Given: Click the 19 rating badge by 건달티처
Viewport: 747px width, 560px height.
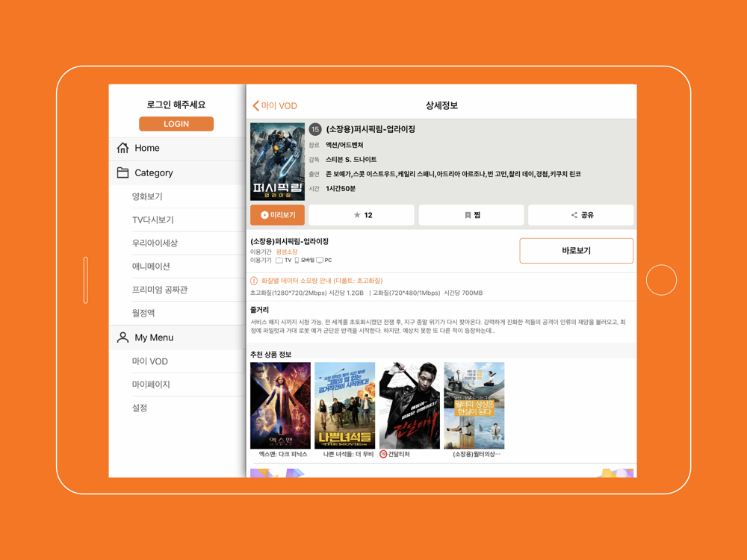Looking at the screenshot, I should (x=383, y=454).
